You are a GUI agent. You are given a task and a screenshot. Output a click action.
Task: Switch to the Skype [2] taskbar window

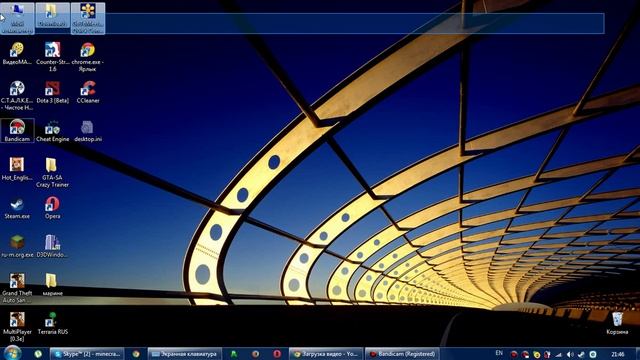[x=87, y=354]
